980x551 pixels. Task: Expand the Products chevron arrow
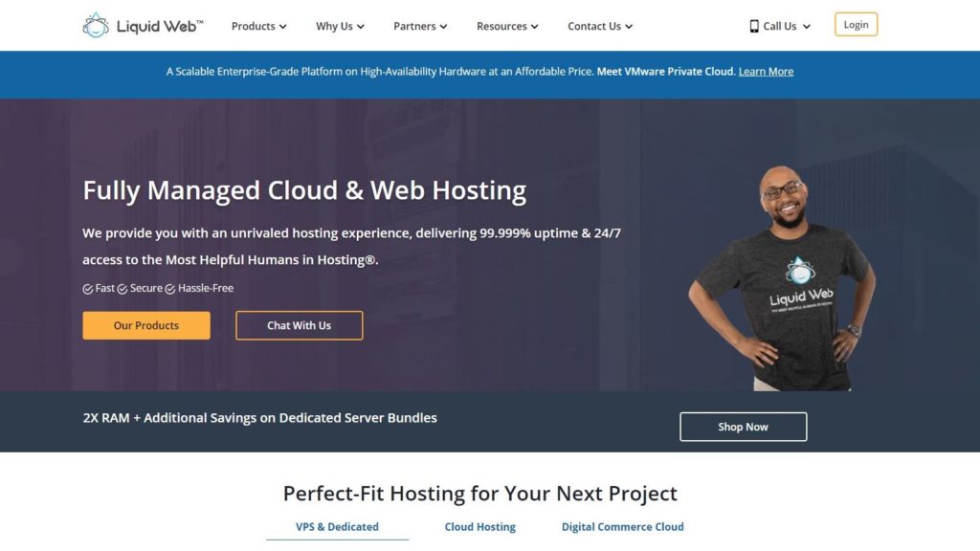click(283, 27)
